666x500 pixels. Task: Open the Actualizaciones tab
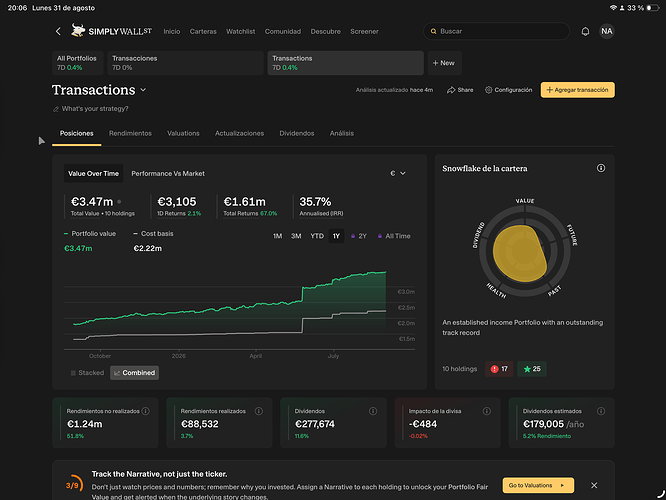pos(239,133)
